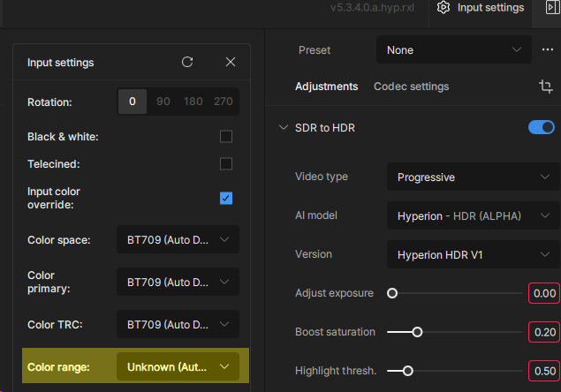Reset input settings with the refresh icon
This screenshot has width=561, height=392.
pyautogui.click(x=187, y=63)
